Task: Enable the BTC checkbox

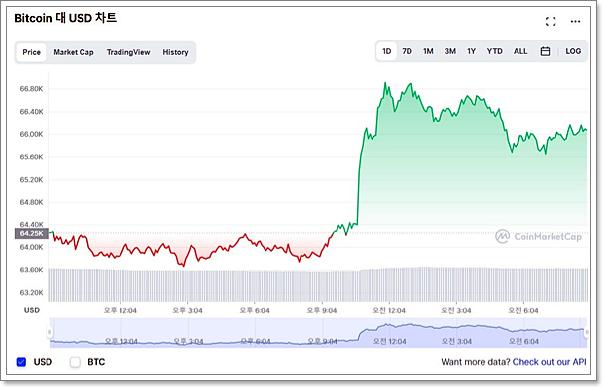Action: pos(75,362)
